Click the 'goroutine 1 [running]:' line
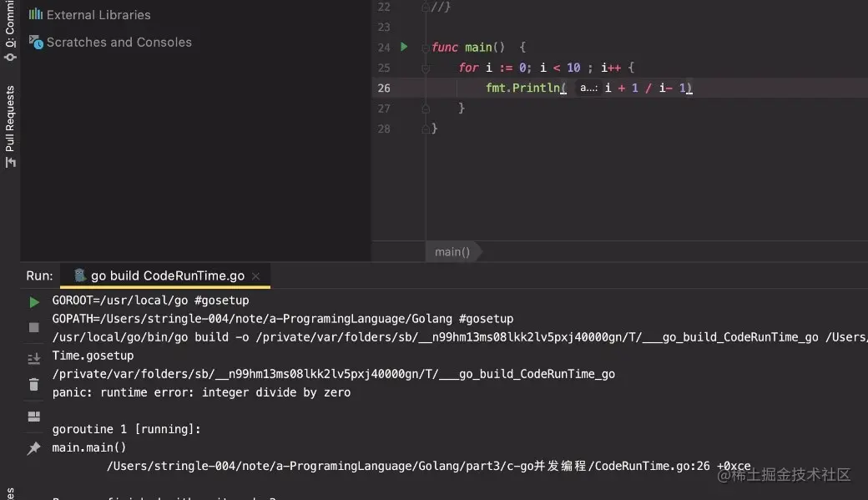868x500 pixels. click(x=126, y=429)
